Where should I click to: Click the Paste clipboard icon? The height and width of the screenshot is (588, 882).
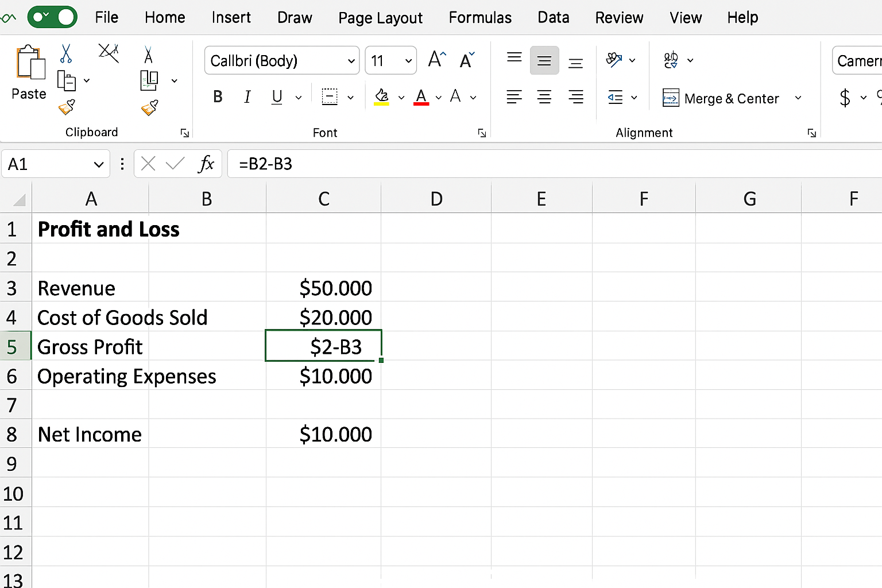[31, 63]
